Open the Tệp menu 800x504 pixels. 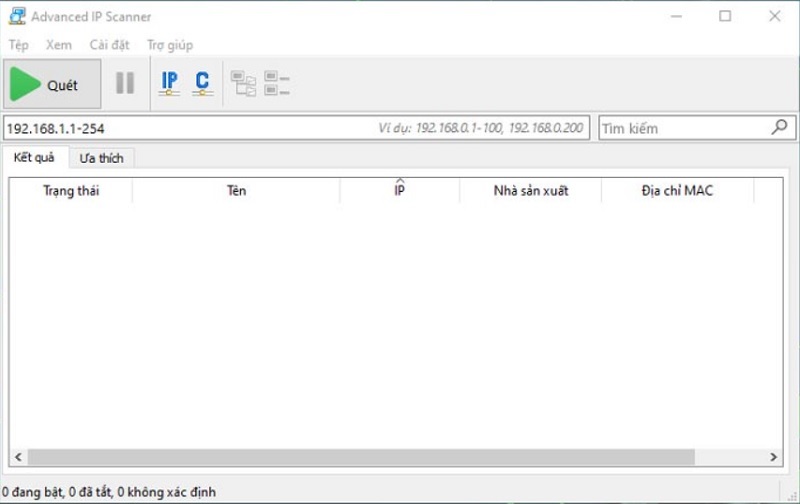(19, 45)
